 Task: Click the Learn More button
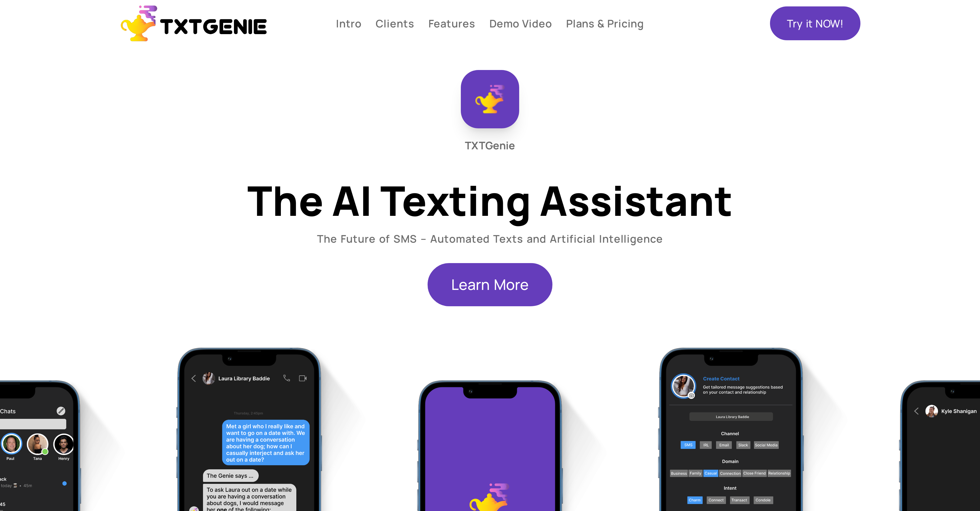point(490,284)
